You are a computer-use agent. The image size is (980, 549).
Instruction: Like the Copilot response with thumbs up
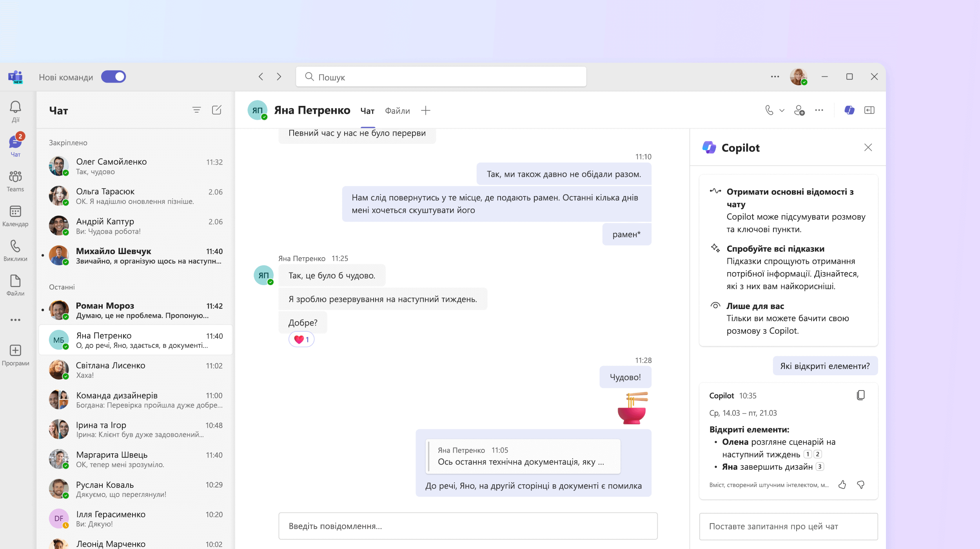coord(842,485)
